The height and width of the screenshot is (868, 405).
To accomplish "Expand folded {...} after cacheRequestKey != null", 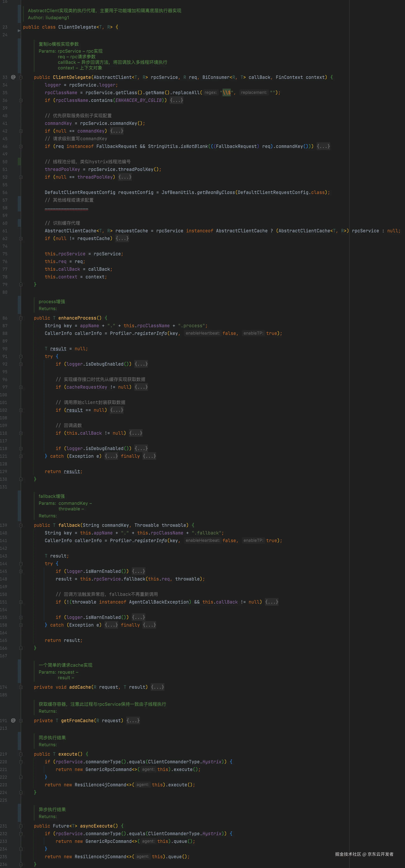I will (x=141, y=387).
